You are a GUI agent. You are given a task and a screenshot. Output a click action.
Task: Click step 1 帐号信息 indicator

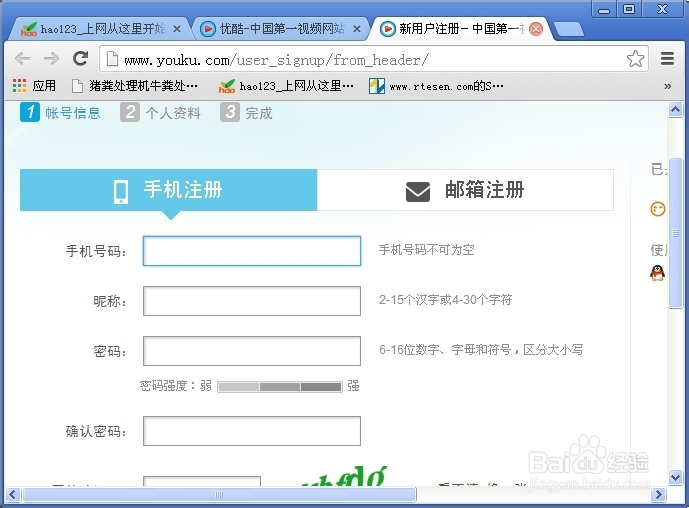(x=60, y=112)
